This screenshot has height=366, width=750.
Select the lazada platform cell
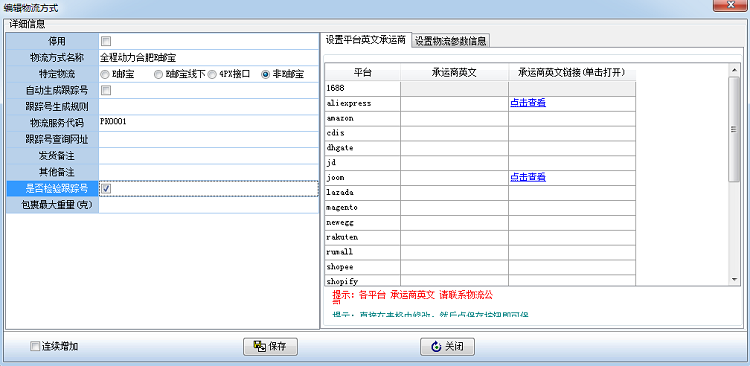tap(363, 192)
